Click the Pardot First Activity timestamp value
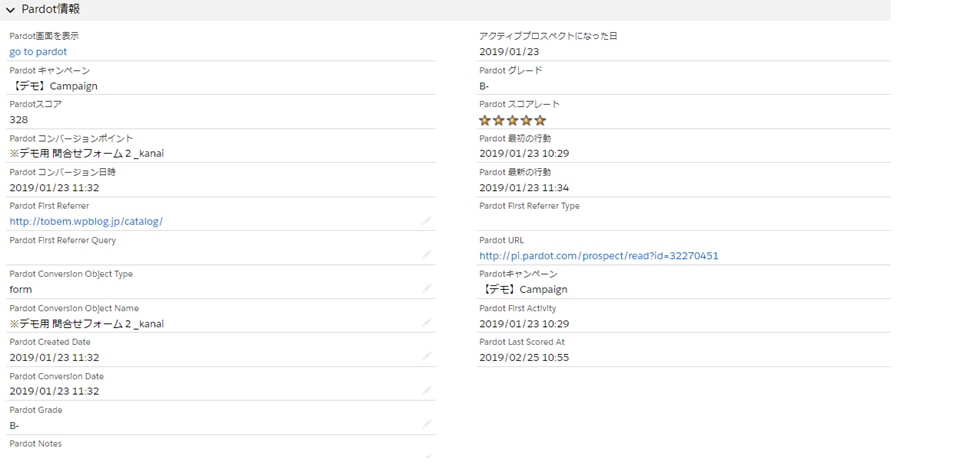The width and height of the screenshot is (960, 474). coord(523,324)
